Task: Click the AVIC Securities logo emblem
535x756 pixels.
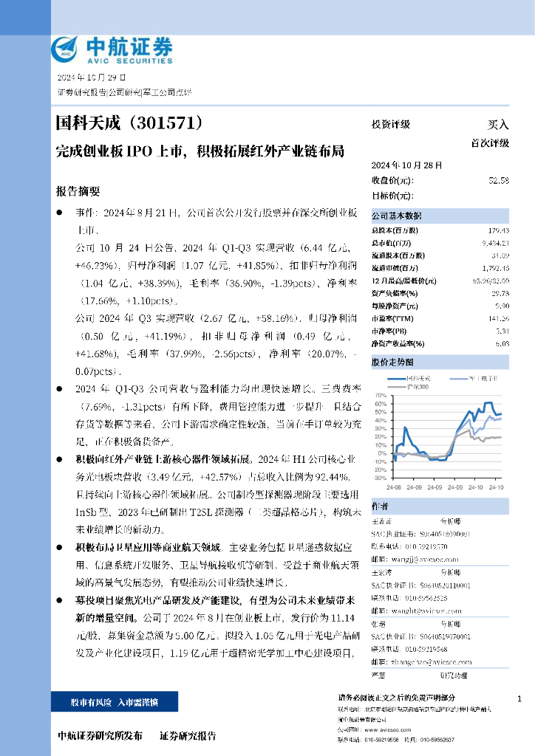Action: tap(64, 49)
